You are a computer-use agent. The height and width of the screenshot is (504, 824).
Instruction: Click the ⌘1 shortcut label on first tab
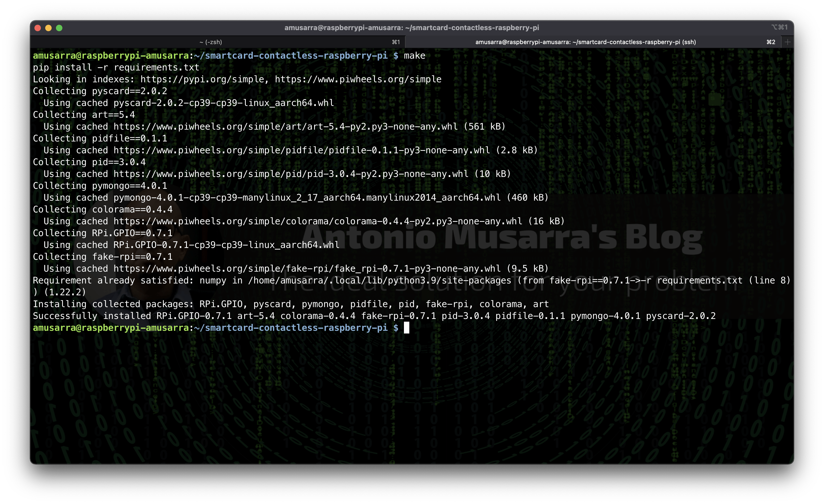396,42
